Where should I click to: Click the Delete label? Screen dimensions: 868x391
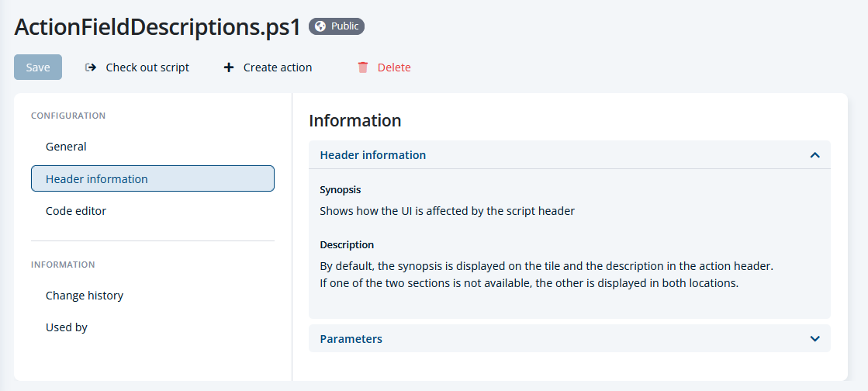[394, 67]
